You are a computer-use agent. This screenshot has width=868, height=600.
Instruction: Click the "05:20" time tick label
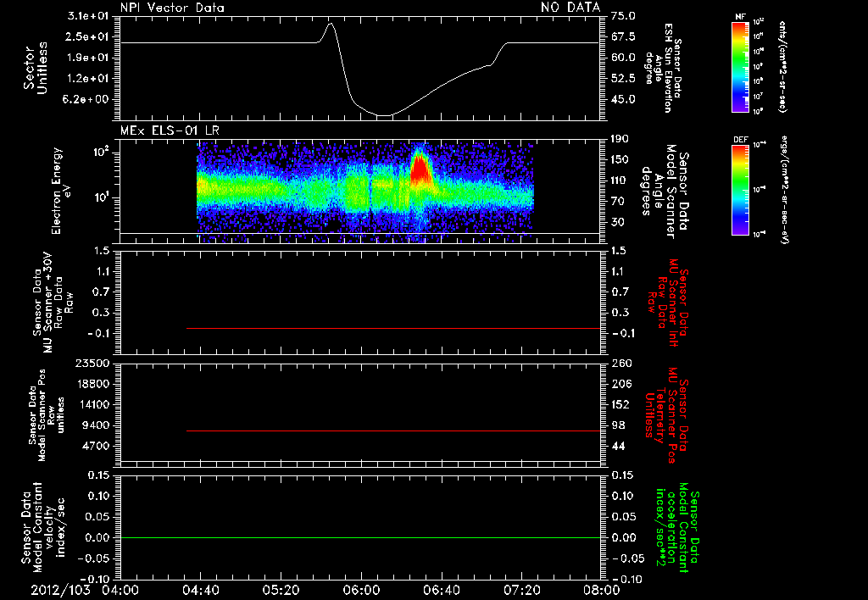[281, 590]
